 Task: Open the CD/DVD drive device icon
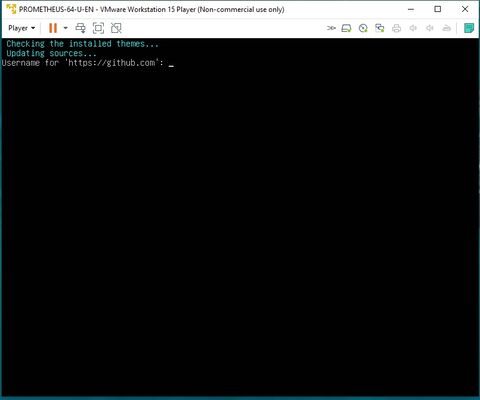[x=363, y=28]
